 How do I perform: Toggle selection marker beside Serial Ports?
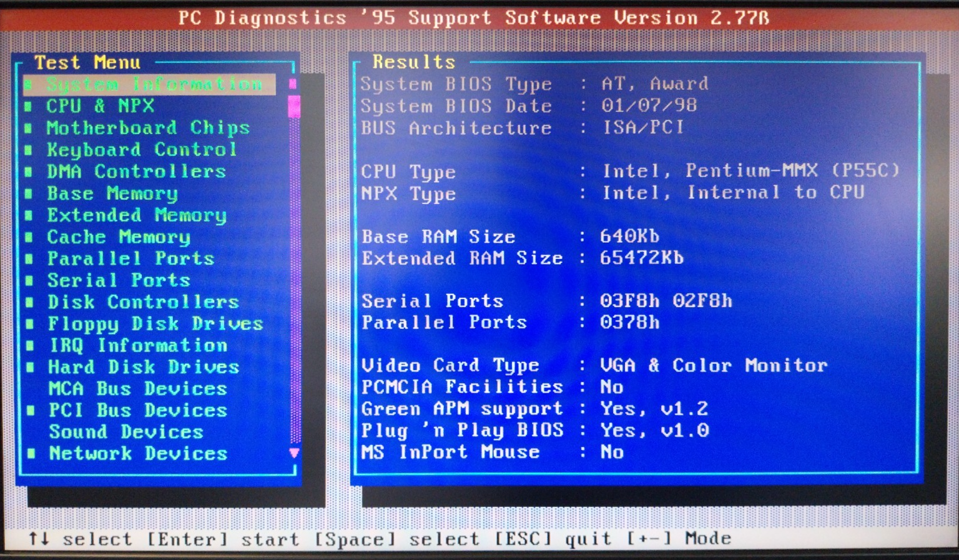pos(29,281)
